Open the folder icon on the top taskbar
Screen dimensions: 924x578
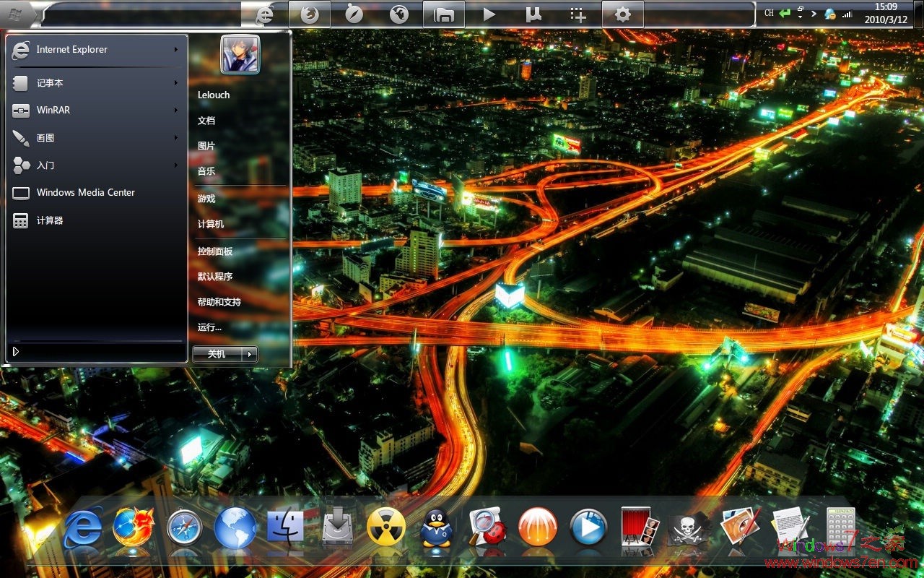(x=443, y=13)
